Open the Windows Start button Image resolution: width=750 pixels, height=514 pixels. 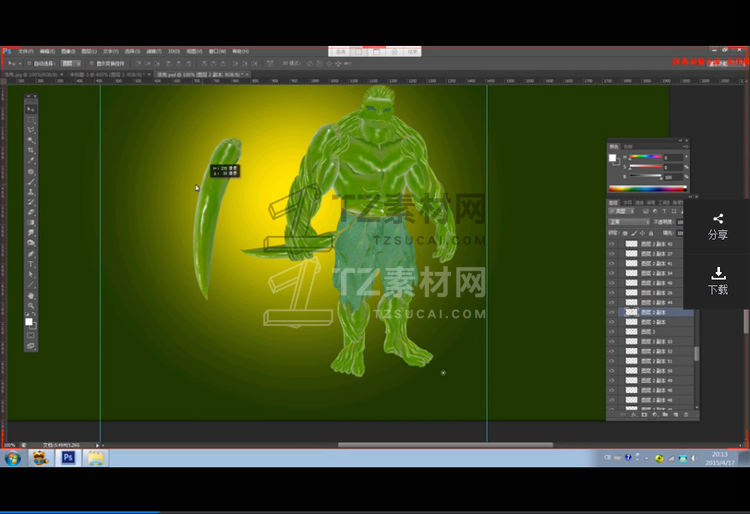click(13, 458)
